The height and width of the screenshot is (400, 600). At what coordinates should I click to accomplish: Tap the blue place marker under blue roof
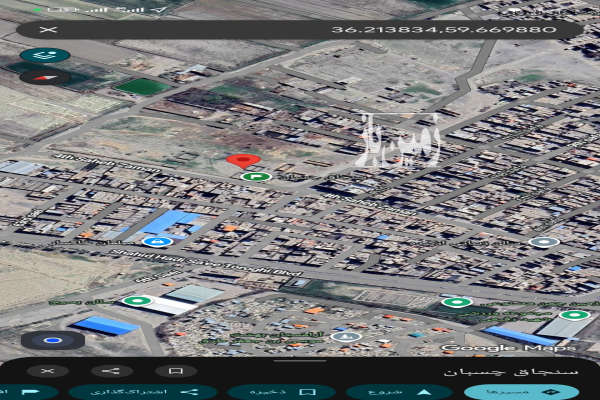point(156,241)
